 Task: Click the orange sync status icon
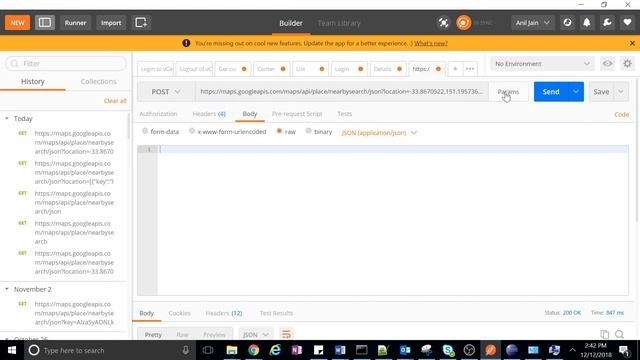click(x=463, y=23)
